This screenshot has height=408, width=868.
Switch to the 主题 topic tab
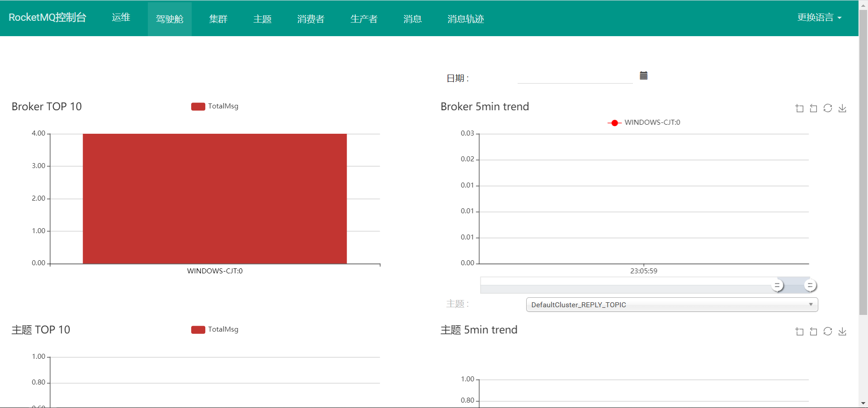pos(262,19)
